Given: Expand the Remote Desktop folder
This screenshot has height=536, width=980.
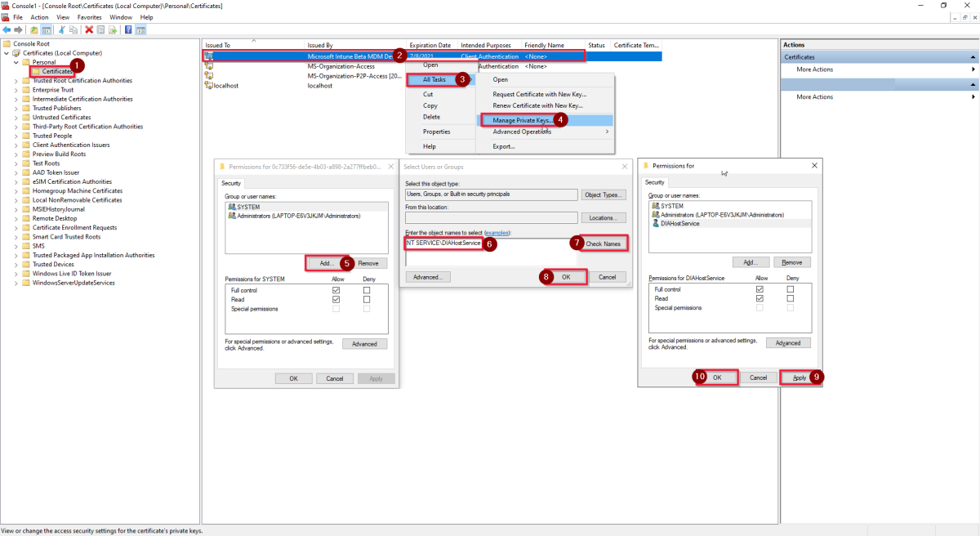Looking at the screenshot, I should [x=16, y=218].
